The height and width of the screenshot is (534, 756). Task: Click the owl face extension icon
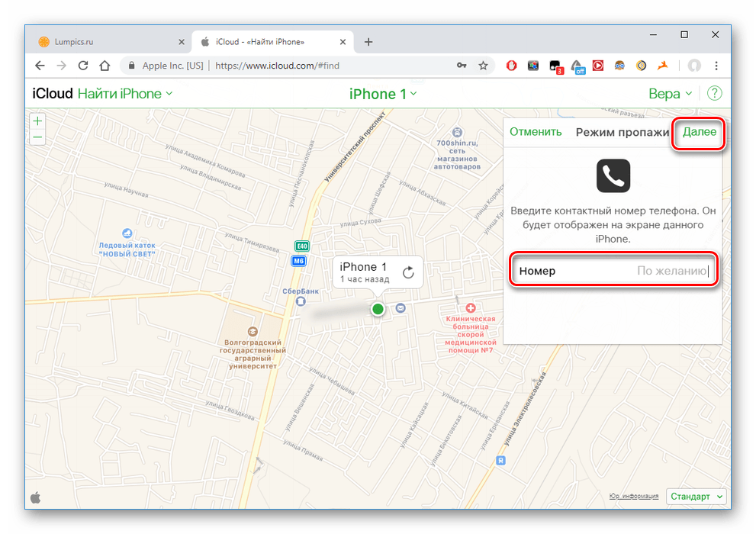coord(619,66)
